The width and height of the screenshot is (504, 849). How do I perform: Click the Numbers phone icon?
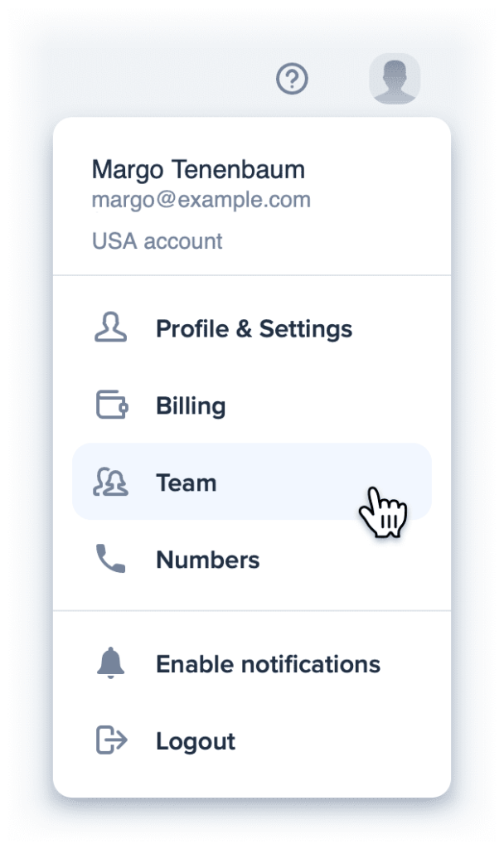pyautogui.click(x=110, y=560)
